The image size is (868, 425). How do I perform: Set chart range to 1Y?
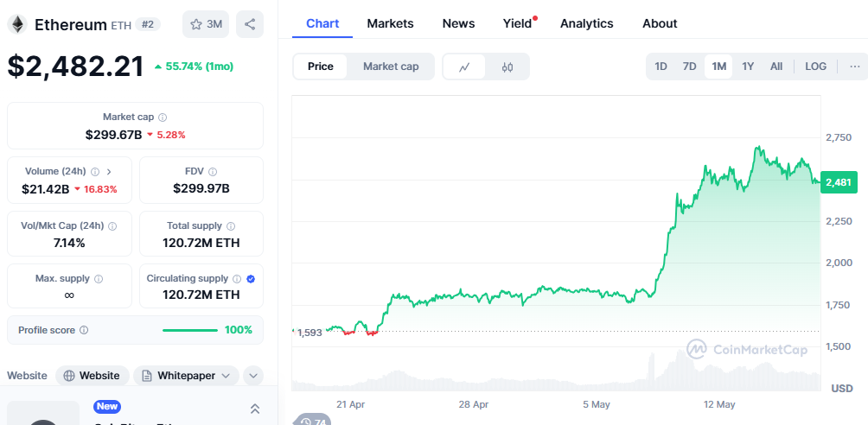(x=748, y=67)
